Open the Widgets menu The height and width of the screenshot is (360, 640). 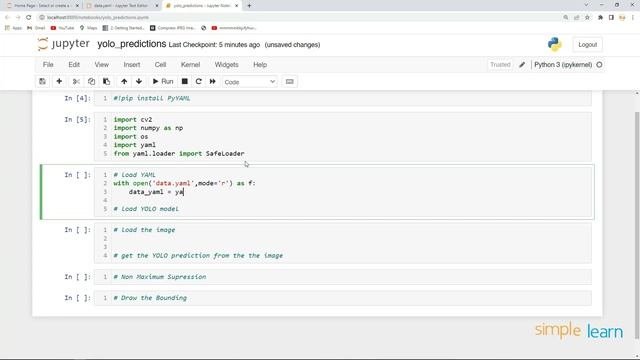click(x=227, y=64)
